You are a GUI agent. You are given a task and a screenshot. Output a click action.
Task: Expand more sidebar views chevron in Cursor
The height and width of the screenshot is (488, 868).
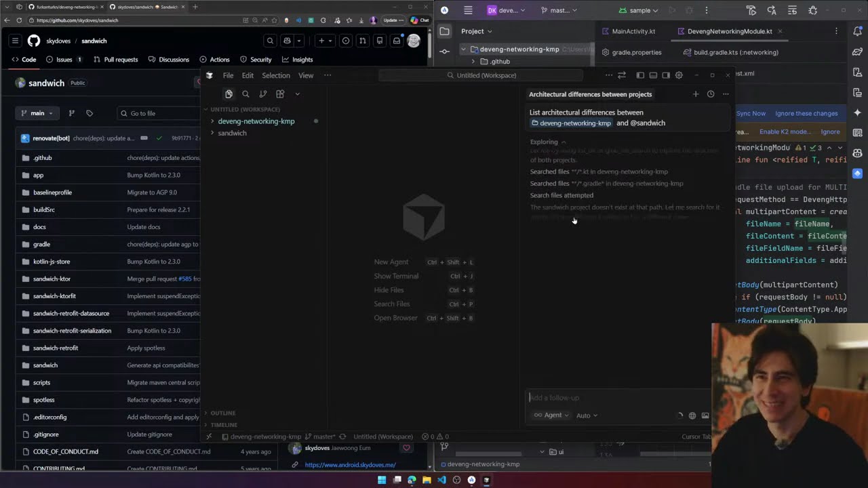pos(297,94)
